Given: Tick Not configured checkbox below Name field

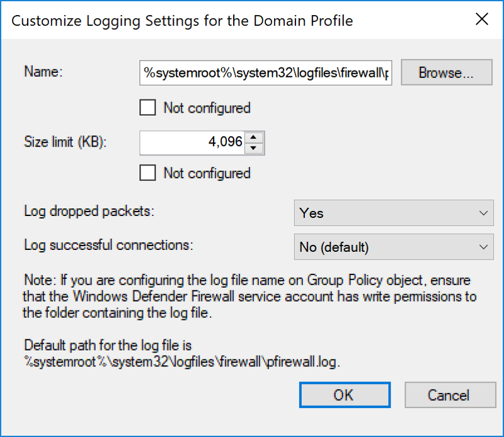Looking at the screenshot, I should pos(147,107).
